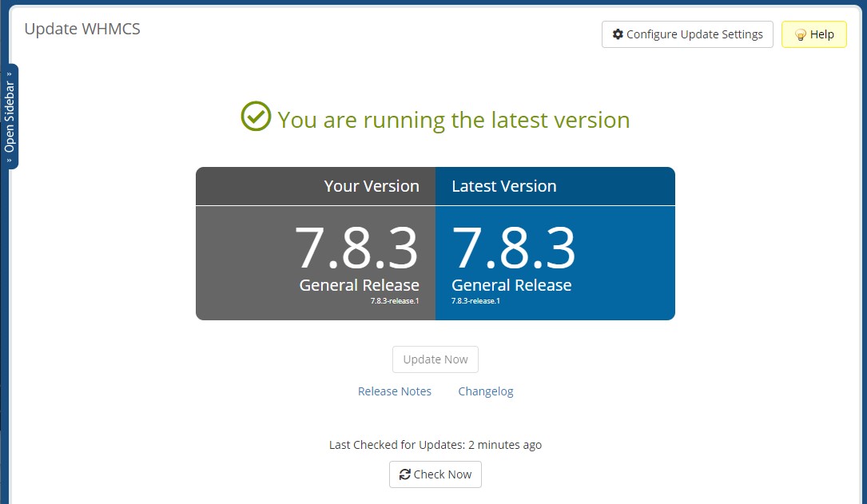This screenshot has width=867, height=504.
Task: View the Changelog link
Action: click(x=486, y=391)
